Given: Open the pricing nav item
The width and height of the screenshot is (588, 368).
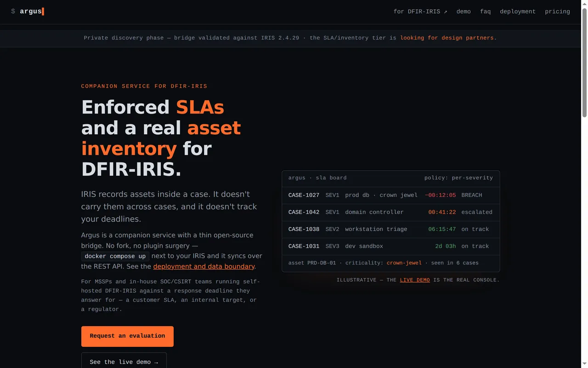Looking at the screenshot, I should click(x=557, y=11).
